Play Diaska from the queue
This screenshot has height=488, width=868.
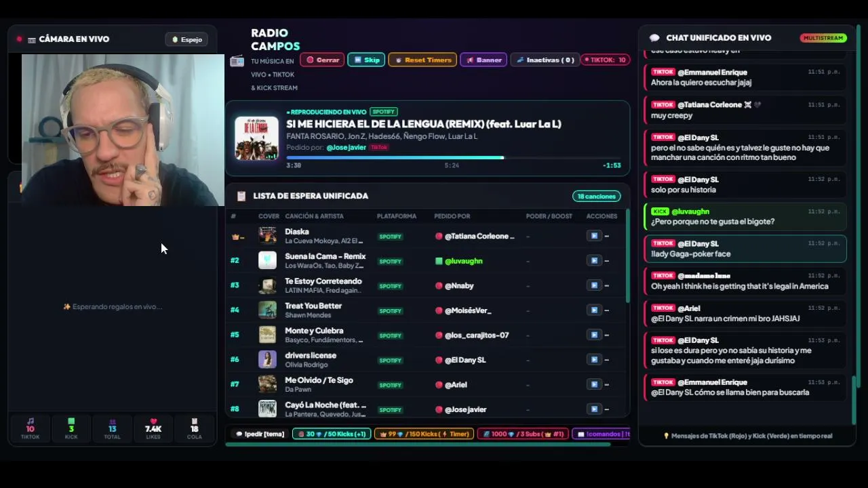pyautogui.click(x=594, y=236)
